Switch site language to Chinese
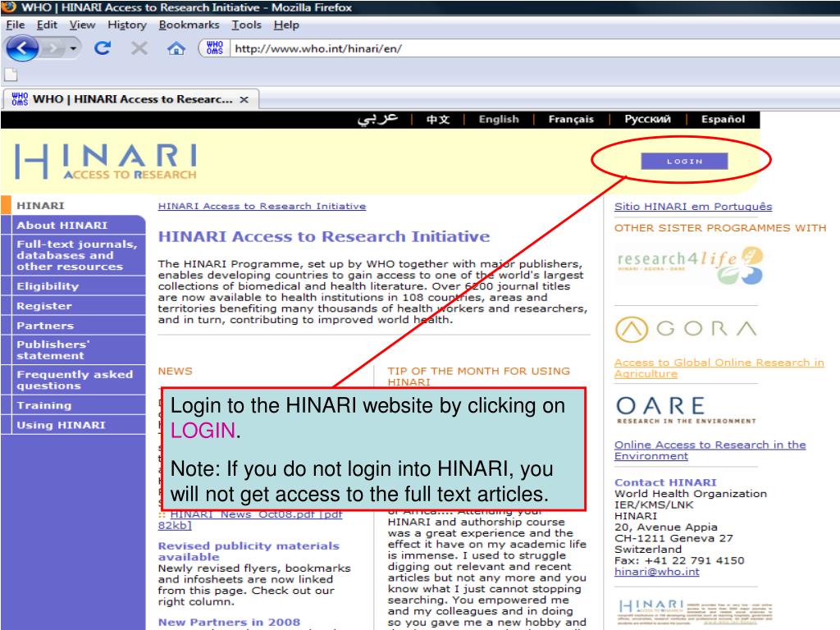 click(x=438, y=120)
